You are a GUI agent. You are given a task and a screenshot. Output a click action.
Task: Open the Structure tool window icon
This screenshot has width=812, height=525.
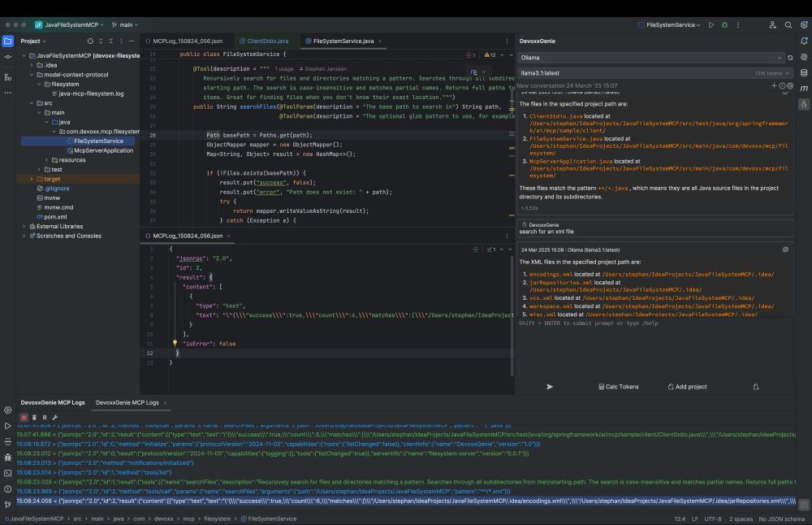click(8, 77)
